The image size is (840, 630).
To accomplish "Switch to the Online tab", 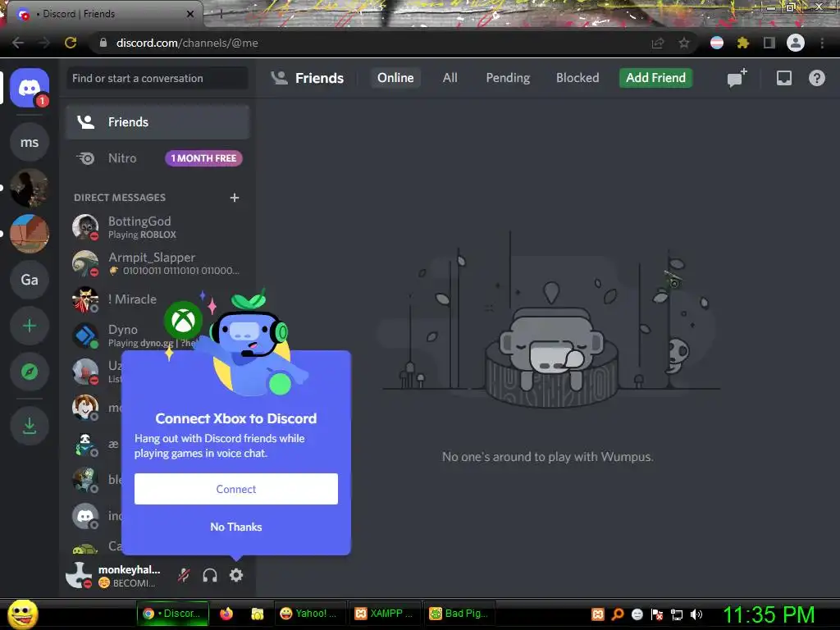I will click(395, 78).
